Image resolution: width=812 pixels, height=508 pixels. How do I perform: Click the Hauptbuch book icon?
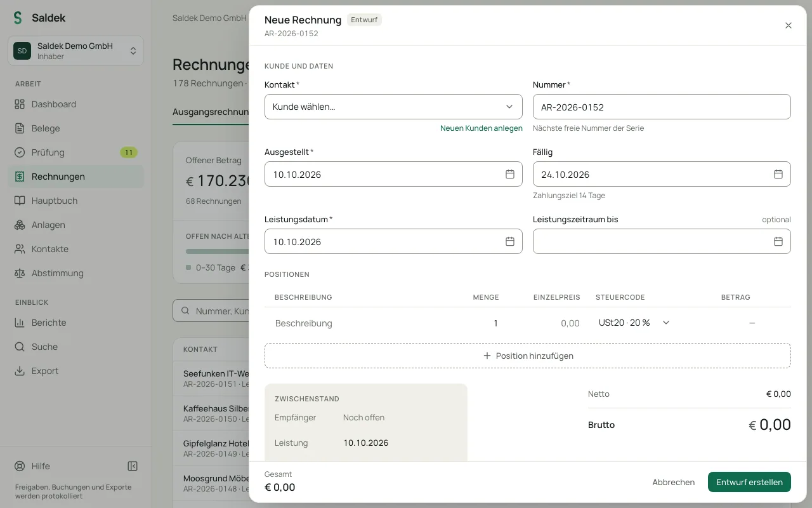click(x=20, y=201)
